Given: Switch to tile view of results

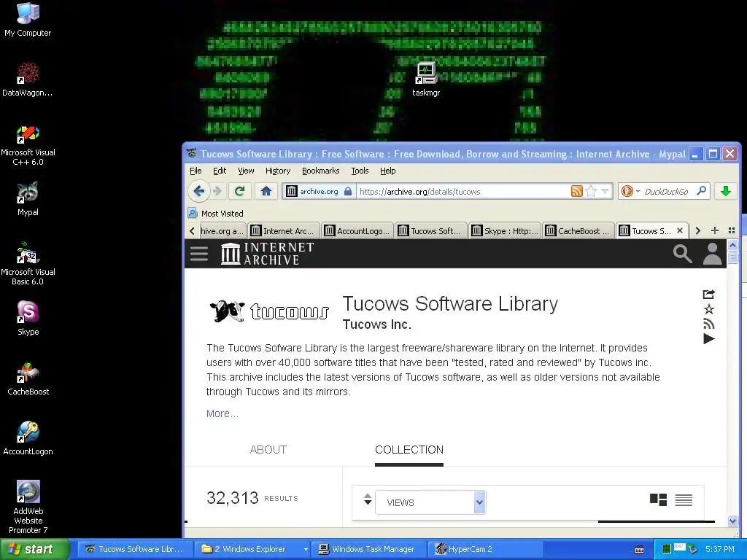Looking at the screenshot, I should [x=659, y=499].
